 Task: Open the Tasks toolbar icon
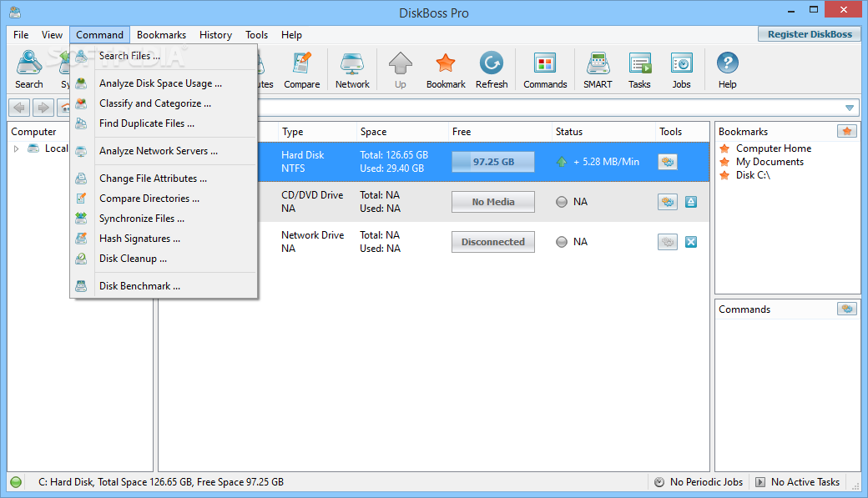click(x=639, y=69)
